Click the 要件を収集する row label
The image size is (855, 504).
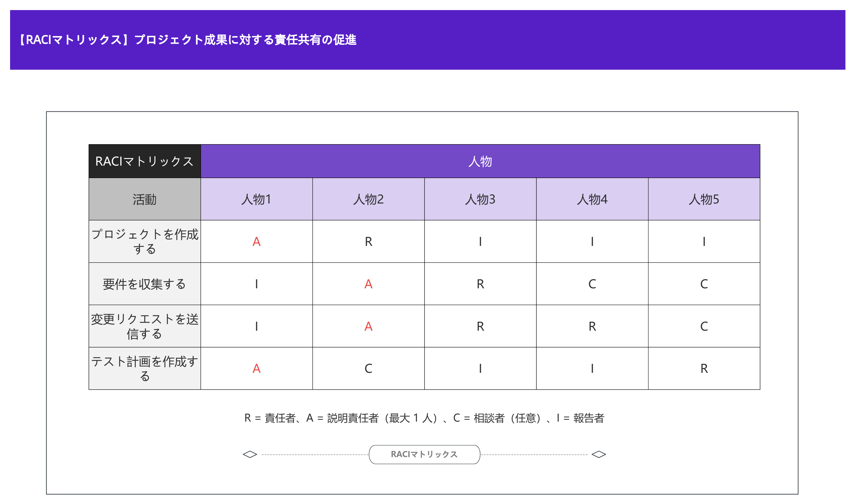click(145, 284)
